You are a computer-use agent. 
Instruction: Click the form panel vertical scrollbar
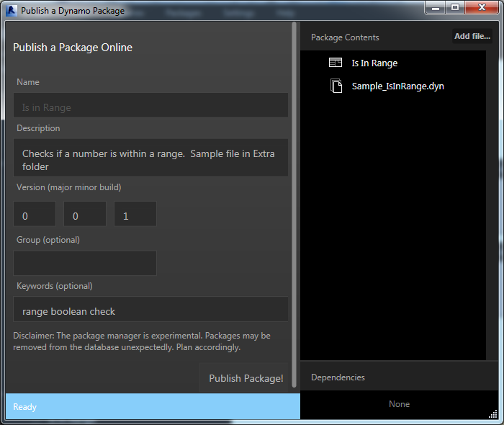pyautogui.click(x=294, y=205)
